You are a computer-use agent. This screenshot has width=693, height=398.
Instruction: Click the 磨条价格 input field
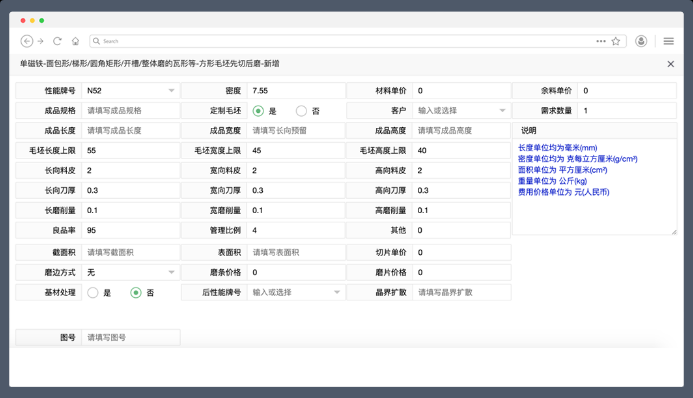[x=296, y=272]
